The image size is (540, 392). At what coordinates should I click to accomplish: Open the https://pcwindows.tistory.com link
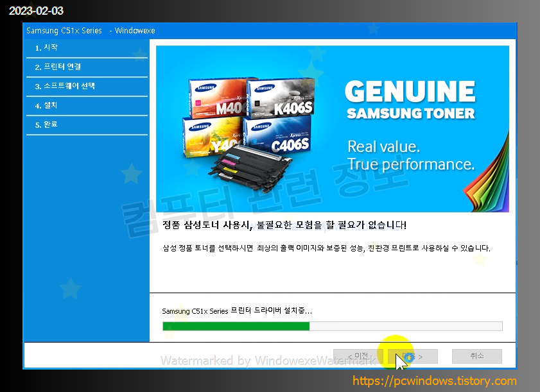click(435, 381)
